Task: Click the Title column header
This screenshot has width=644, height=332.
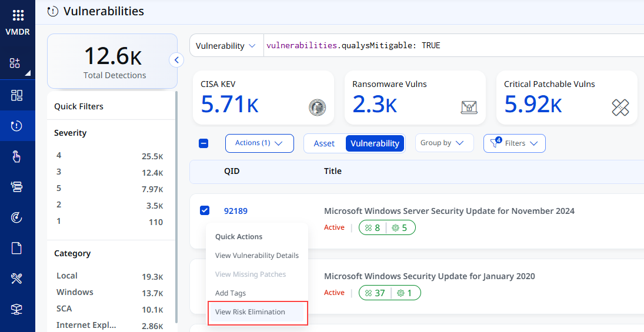Action: tap(333, 171)
